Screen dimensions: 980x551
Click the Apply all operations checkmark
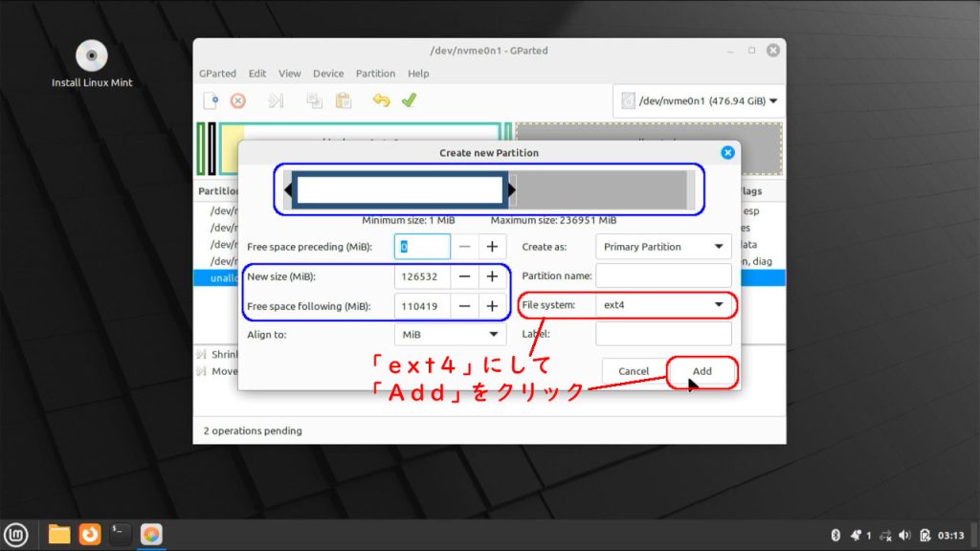pyautogui.click(x=409, y=100)
